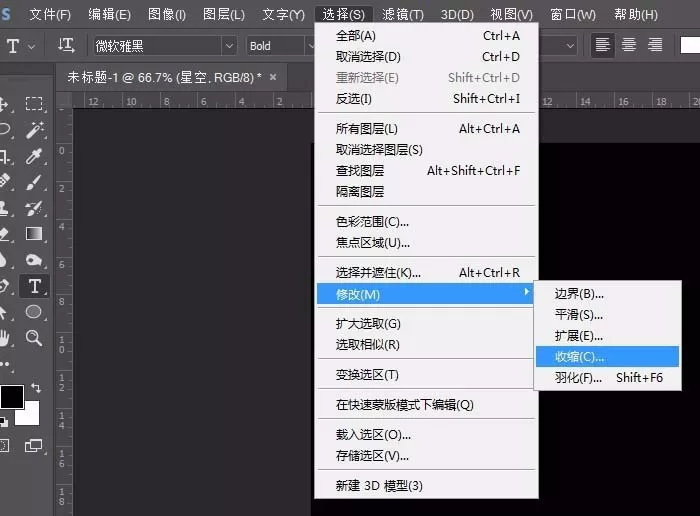Choose 扩大选取(G) menu item

426,324
